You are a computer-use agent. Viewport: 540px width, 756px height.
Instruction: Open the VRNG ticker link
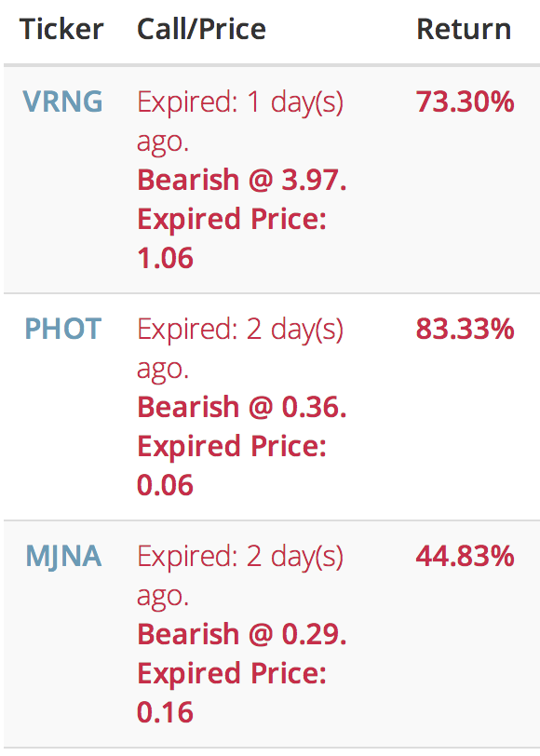click(x=62, y=101)
